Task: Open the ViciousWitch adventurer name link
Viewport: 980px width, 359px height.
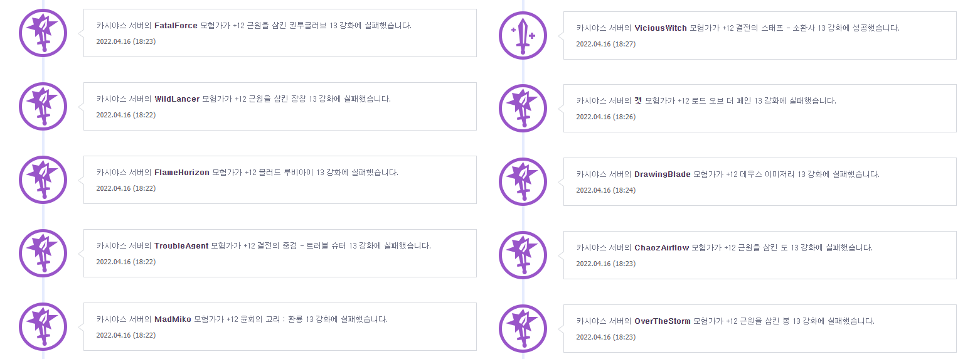Action: click(x=661, y=28)
